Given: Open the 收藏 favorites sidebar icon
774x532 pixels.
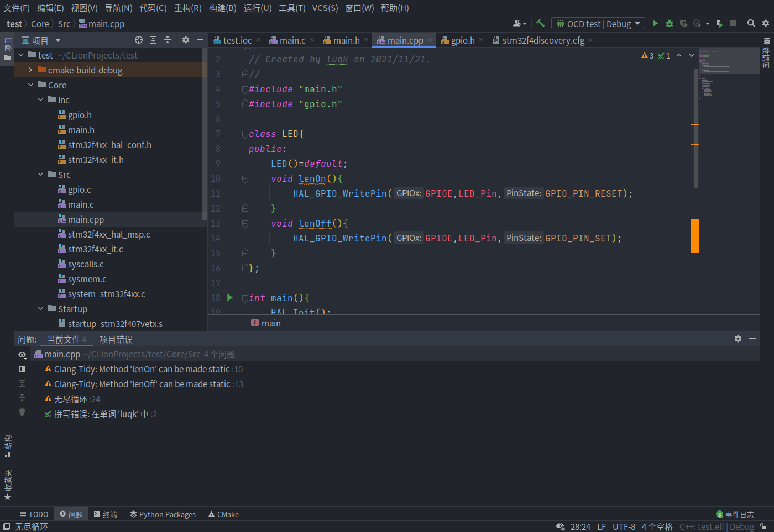Looking at the screenshot, I should coord(7,482).
